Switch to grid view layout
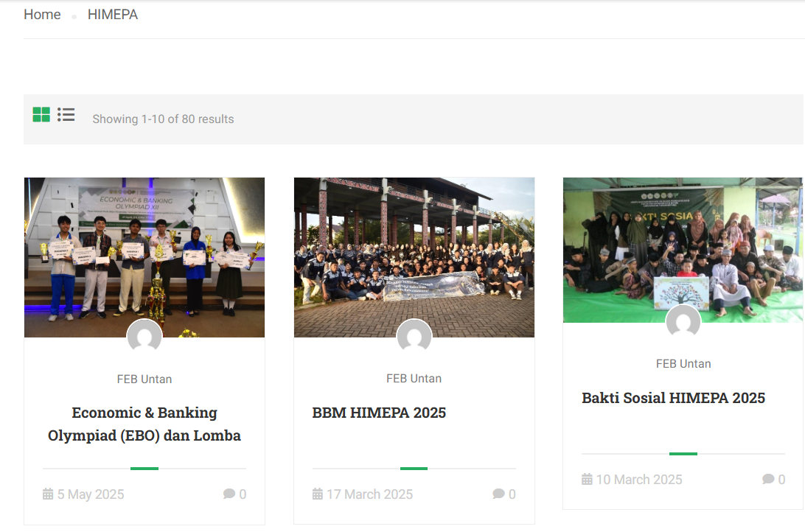The image size is (805, 532). click(41, 115)
